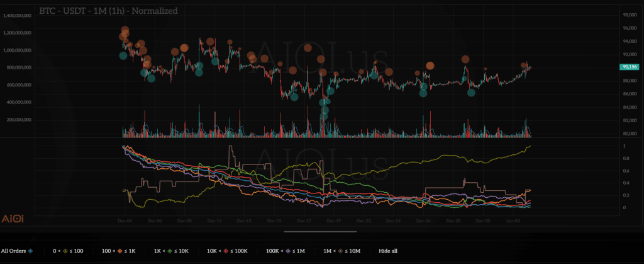Toggle the 1M to 10M order series
Screen dimensions: 644x264
(341, 250)
